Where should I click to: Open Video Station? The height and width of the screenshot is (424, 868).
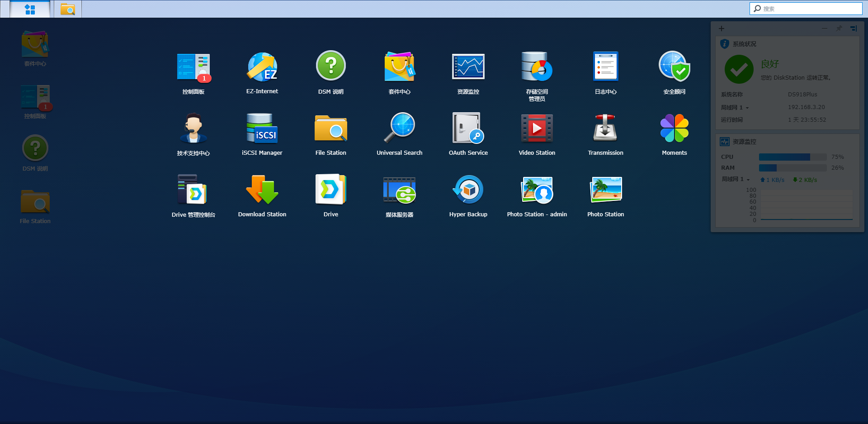(537, 129)
